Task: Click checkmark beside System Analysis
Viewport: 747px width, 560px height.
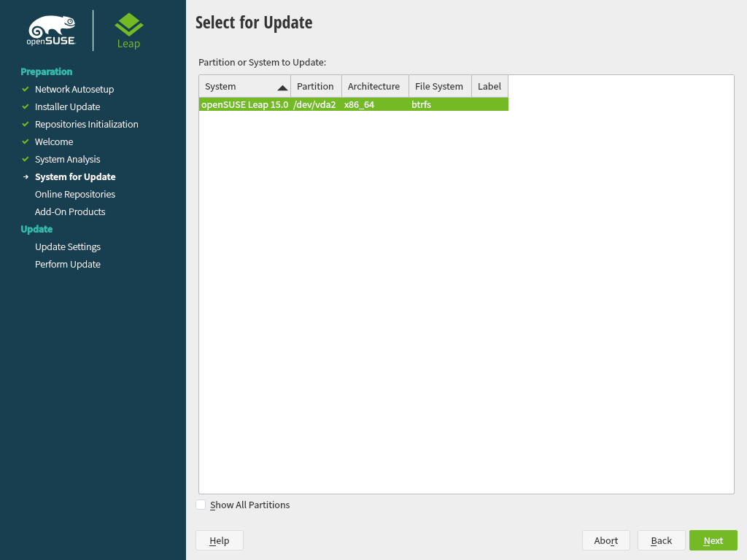Action: pos(26,159)
